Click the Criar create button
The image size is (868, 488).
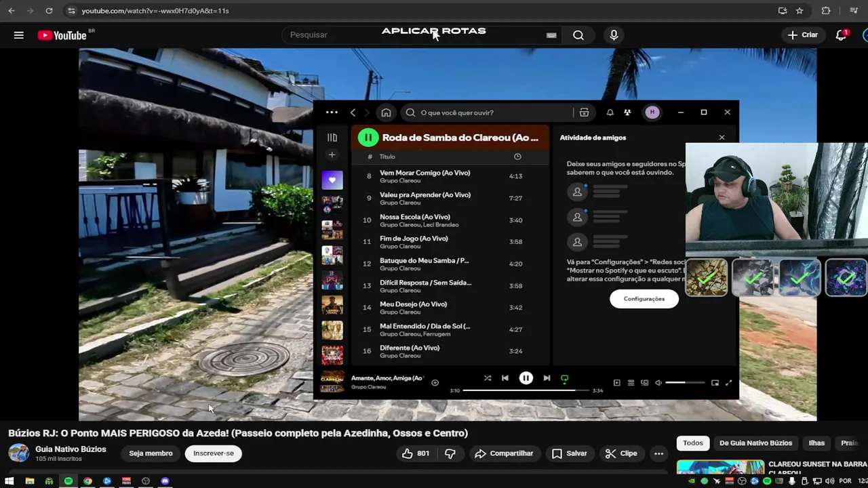coord(803,35)
